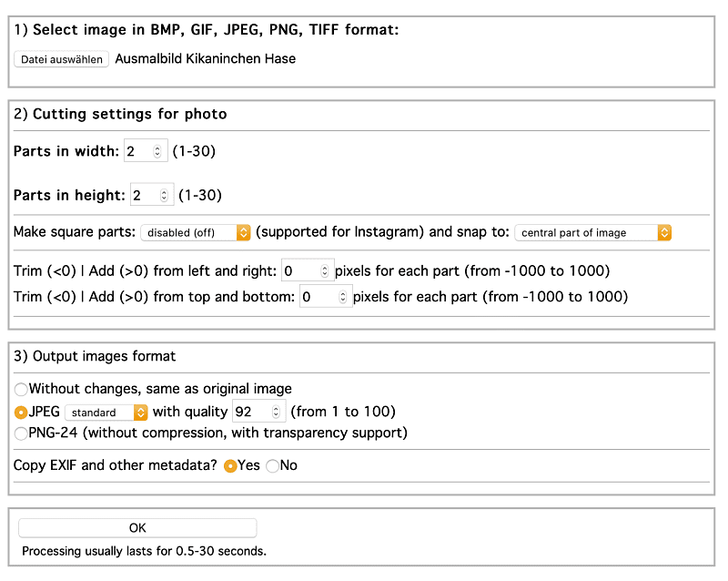Click the Parts in width number field
Screen dimensions: 728x581
click(x=146, y=150)
